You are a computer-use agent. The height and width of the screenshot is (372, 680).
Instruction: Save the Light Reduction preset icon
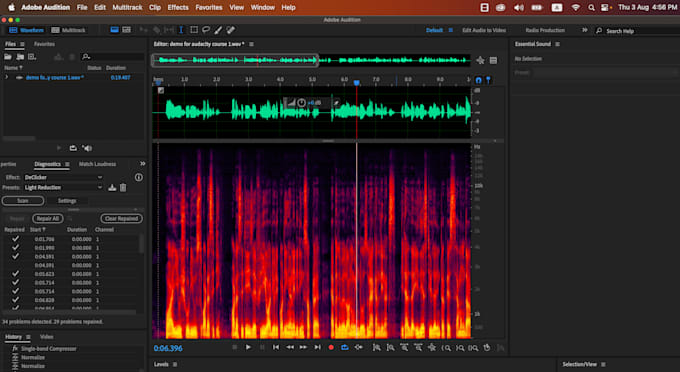(112, 188)
